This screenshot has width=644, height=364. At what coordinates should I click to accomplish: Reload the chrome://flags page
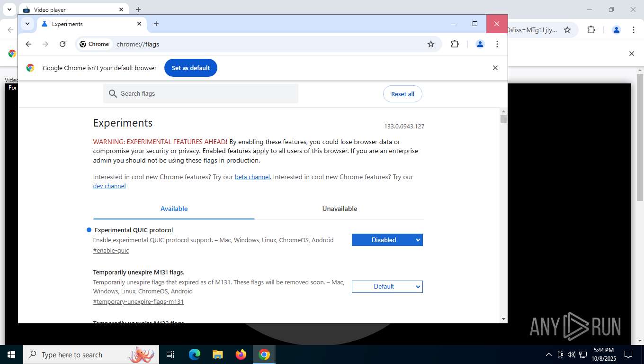tap(63, 44)
